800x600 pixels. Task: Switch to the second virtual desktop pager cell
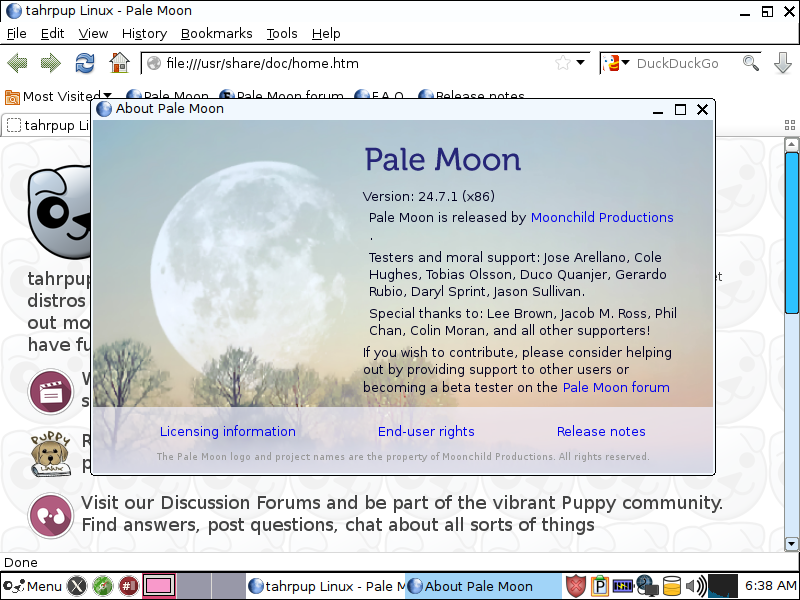pos(193,586)
